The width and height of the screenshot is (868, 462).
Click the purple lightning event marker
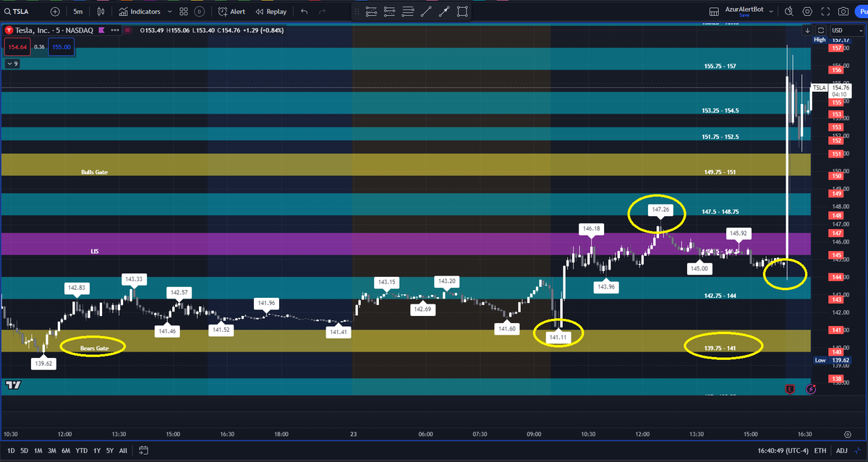pos(811,389)
